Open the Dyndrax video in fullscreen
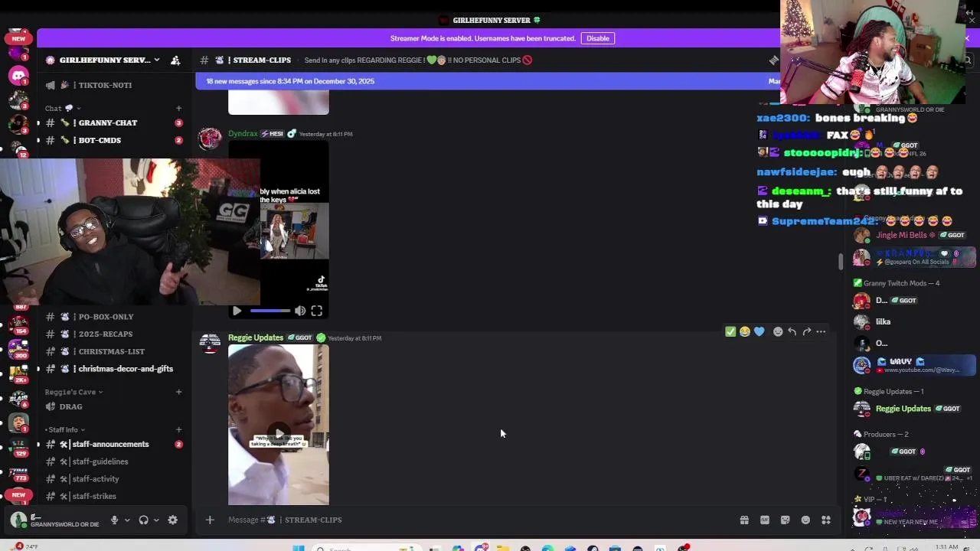This screenshot has height=551, width=980. click(316, 311)
